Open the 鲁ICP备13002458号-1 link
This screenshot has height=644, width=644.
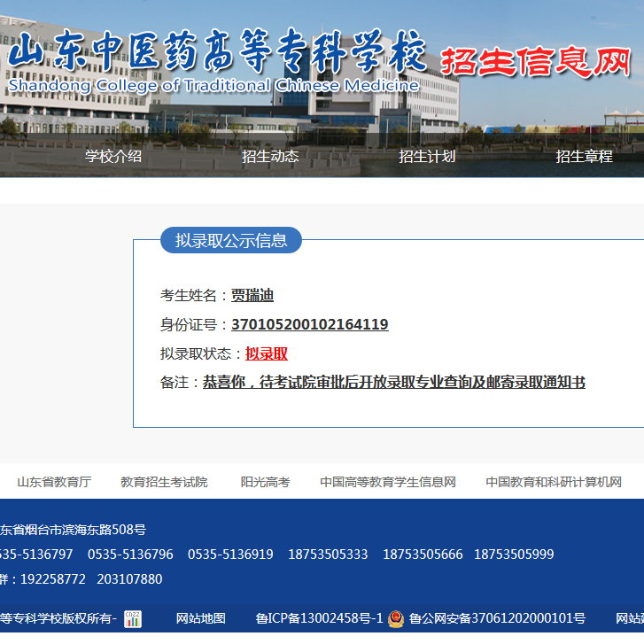click(319, 618)
